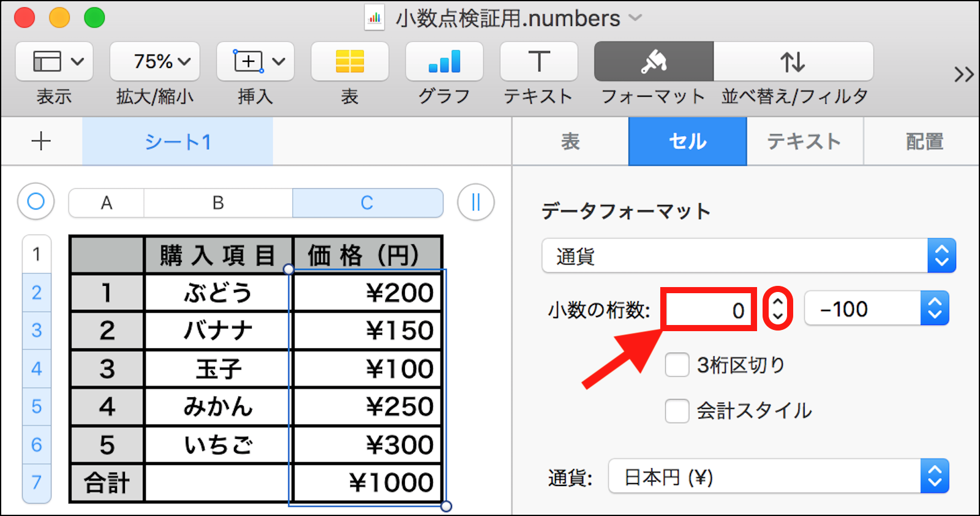The image size is (980, 516).
Task: Switch to the 配置 inspector tab
Action: pyautogui.click(x=924, y=141)
